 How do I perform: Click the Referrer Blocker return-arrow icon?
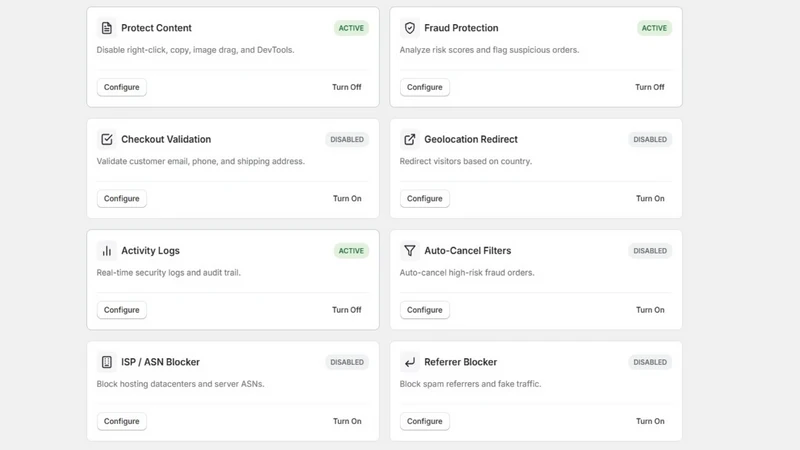410,362
